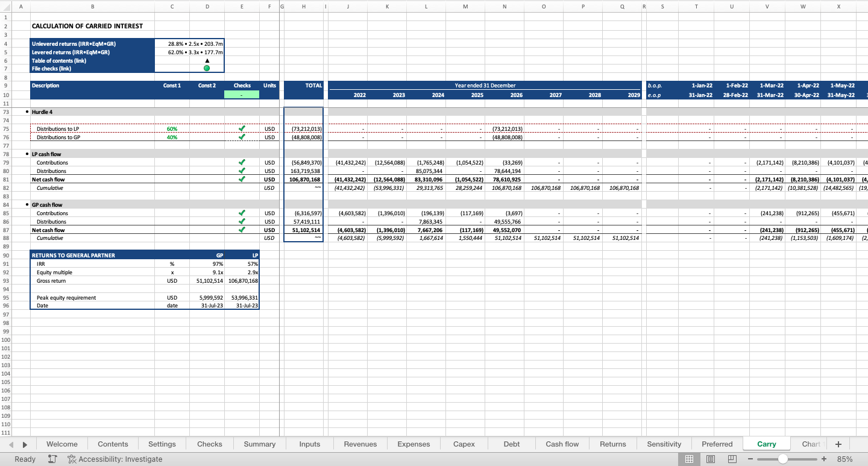Select the Hurdle 4 heading cell

(x=92, y=112)
